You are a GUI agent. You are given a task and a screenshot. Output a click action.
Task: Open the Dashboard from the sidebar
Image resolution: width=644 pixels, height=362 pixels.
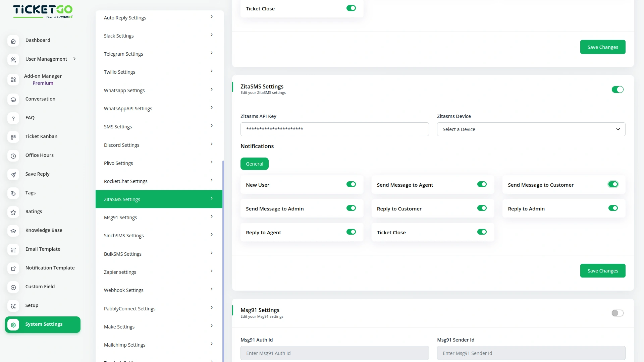(x=13, y=41)
